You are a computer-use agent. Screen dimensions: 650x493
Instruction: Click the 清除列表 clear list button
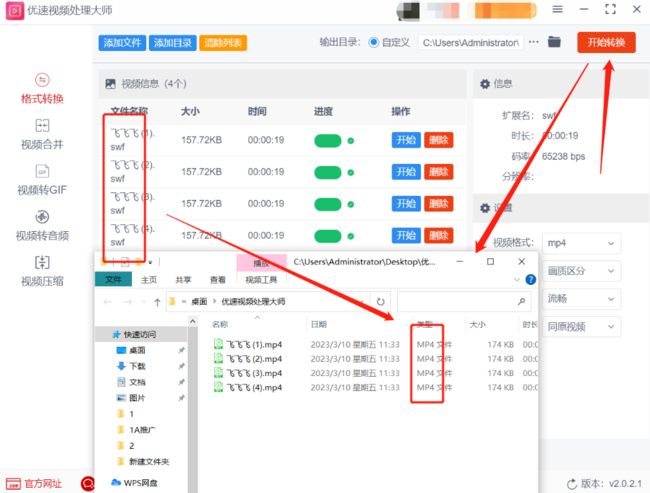223,43
